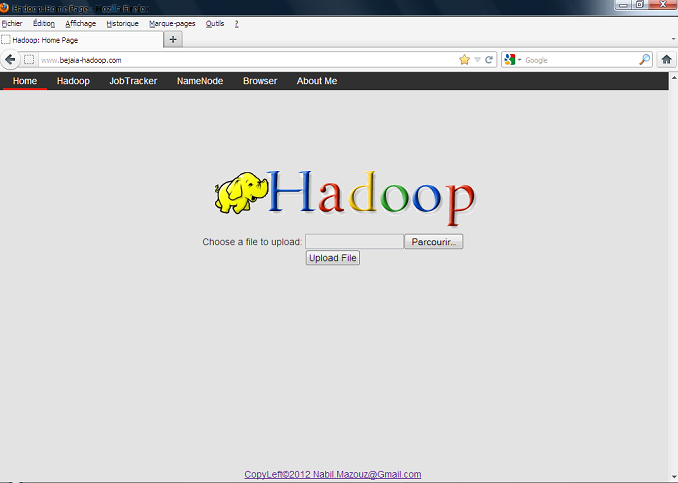The width and height of the screenshot is (678, 483).
Task: Open the Hadoop navigation link
Action: (x=73, y=81)
